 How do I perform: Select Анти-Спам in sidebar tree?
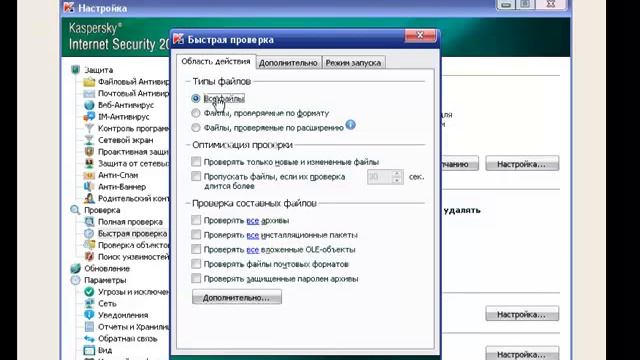118,175
